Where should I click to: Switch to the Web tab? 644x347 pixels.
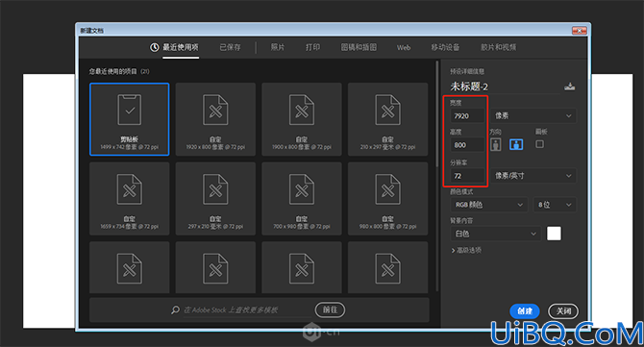[x=404, y=48]
